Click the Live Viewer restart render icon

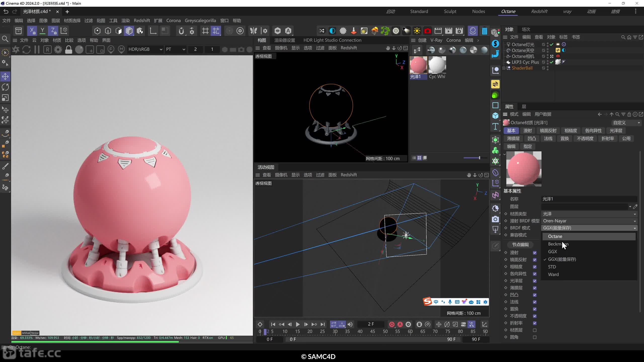[26, 49]
